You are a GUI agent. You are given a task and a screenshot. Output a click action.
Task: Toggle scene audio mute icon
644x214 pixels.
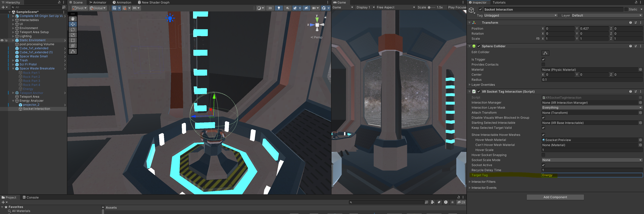(287, 8)
